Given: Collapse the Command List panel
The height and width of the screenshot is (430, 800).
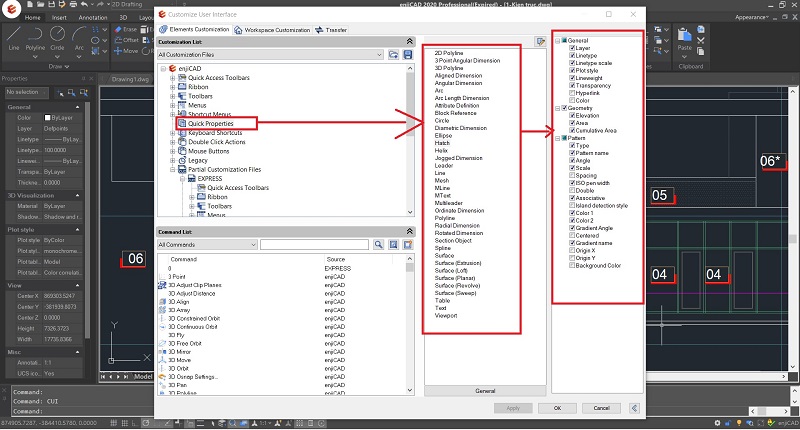Looking at the screenshot, I should (409, 232).
